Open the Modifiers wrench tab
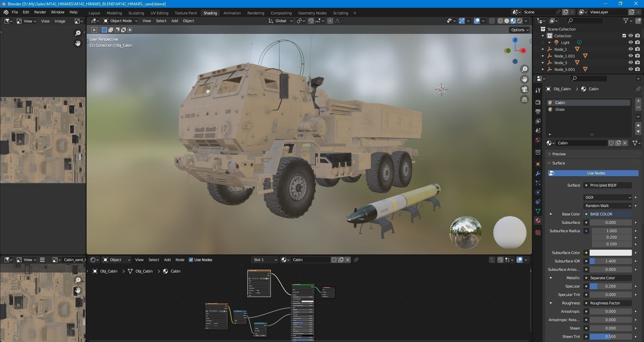 538,174
